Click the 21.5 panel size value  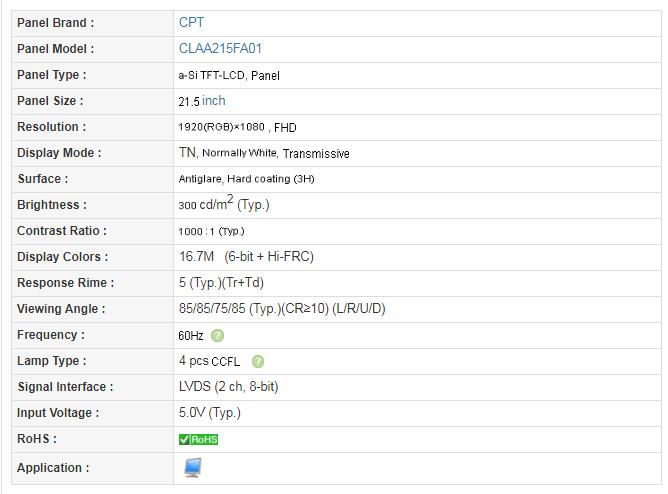click(x=189, y=102)
